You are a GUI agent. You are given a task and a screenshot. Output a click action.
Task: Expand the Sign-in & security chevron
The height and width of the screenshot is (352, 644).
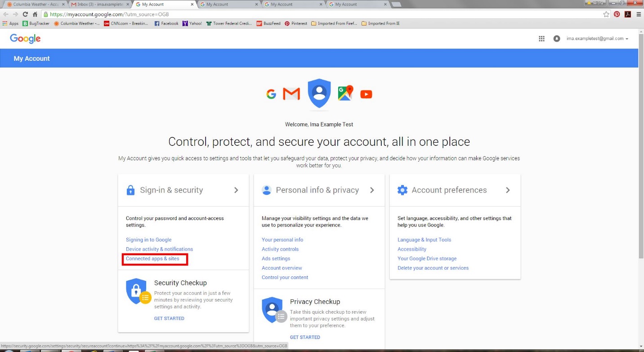[236, 190]
